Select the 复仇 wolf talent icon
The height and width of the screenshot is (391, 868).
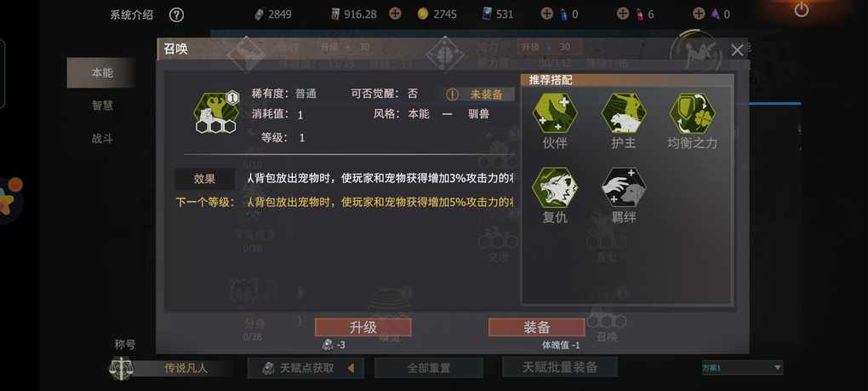coord(555,187)
